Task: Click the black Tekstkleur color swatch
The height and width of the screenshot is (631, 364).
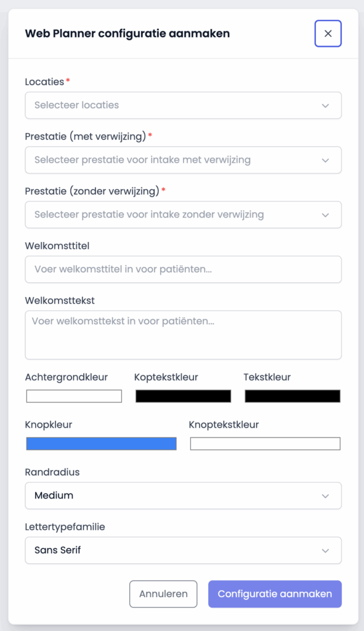Action: pos(292,396)
